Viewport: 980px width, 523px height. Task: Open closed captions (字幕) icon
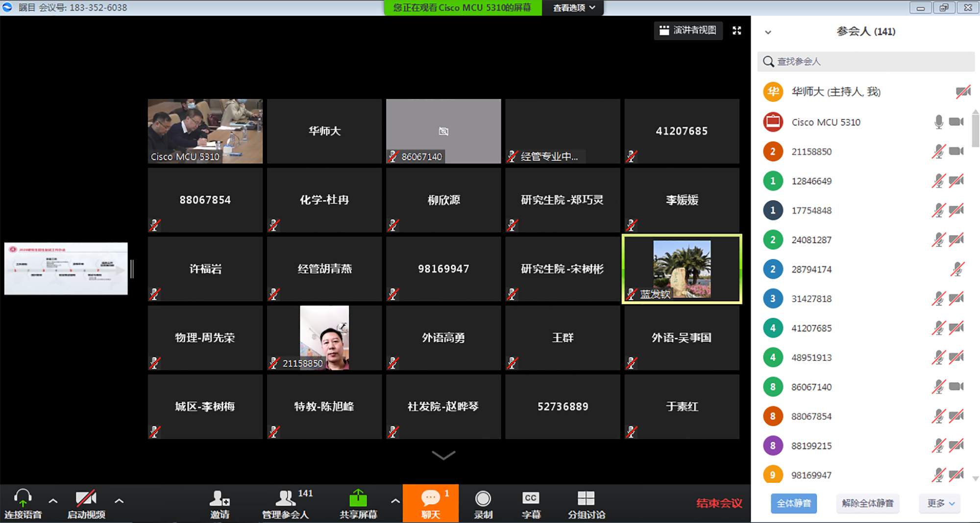(x=531, y=499)
